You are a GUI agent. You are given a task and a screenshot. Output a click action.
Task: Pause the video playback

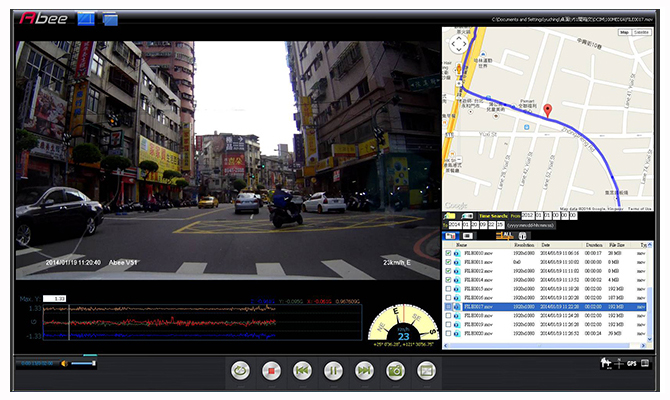tap(333, 370)
